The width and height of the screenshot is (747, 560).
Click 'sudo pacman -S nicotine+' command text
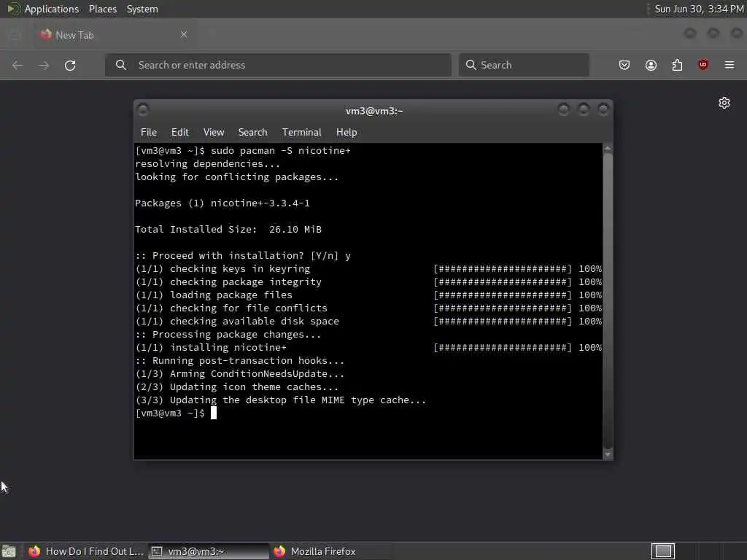[281, 150]
